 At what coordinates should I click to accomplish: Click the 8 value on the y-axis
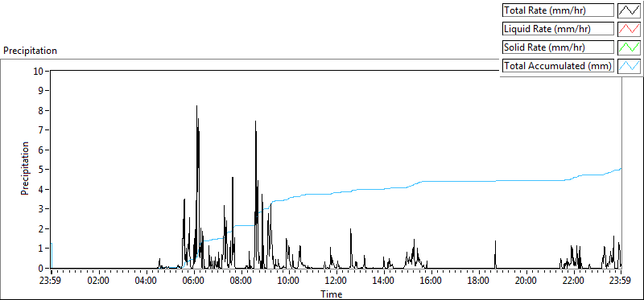pyautogui.click(x=41, y=110)
